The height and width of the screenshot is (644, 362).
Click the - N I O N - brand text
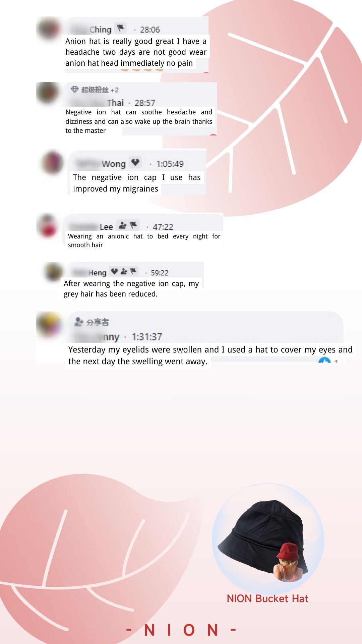pyautogui.click(x=181, y=630)
